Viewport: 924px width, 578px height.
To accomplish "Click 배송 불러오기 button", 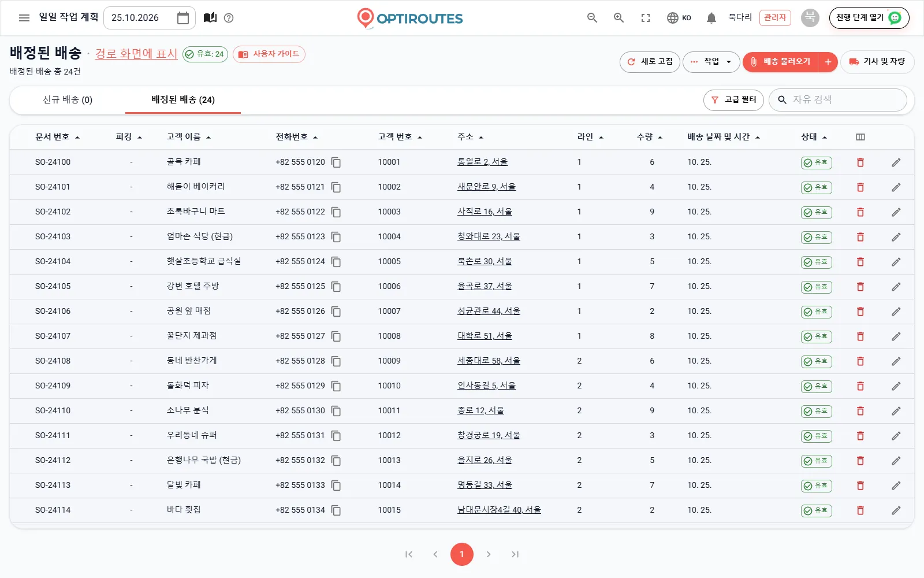I will coord(781,62).
